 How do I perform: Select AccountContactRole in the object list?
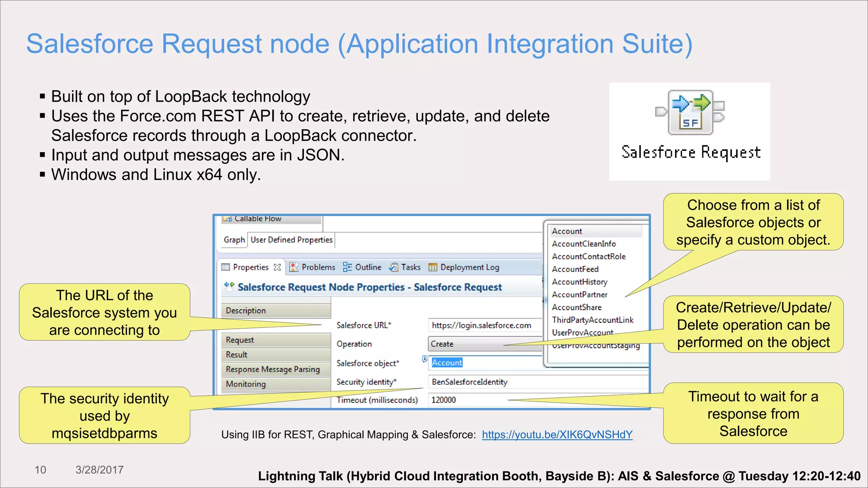click(589, 256)
